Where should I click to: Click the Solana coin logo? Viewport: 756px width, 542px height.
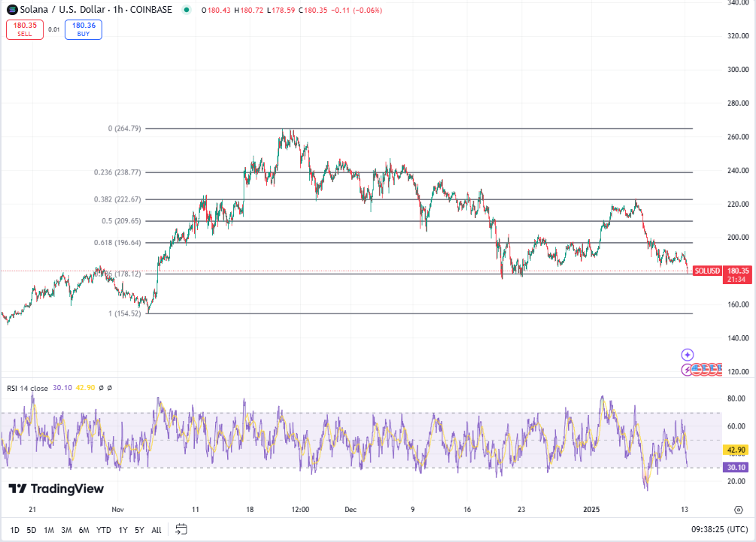11,10
